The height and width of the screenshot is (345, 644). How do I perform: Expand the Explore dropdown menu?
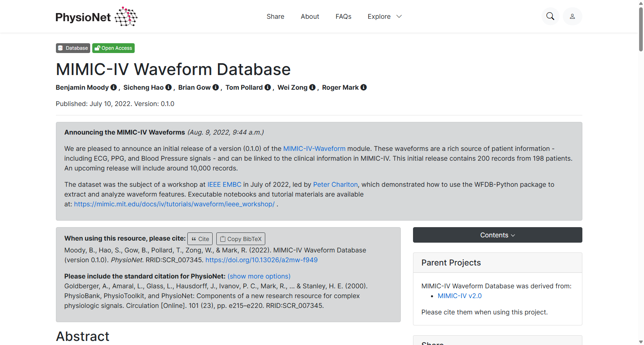(384, 17)
